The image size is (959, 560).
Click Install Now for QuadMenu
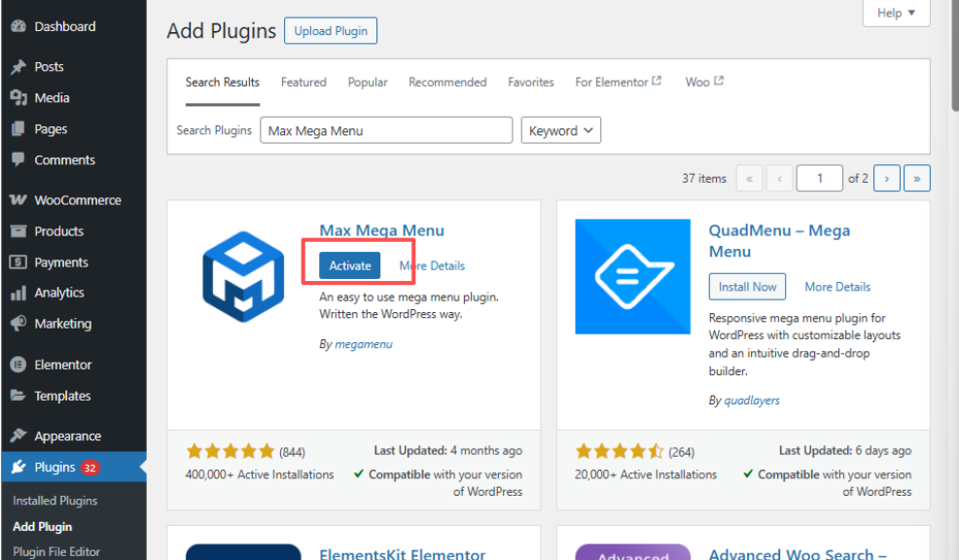(x=747, y=287)
